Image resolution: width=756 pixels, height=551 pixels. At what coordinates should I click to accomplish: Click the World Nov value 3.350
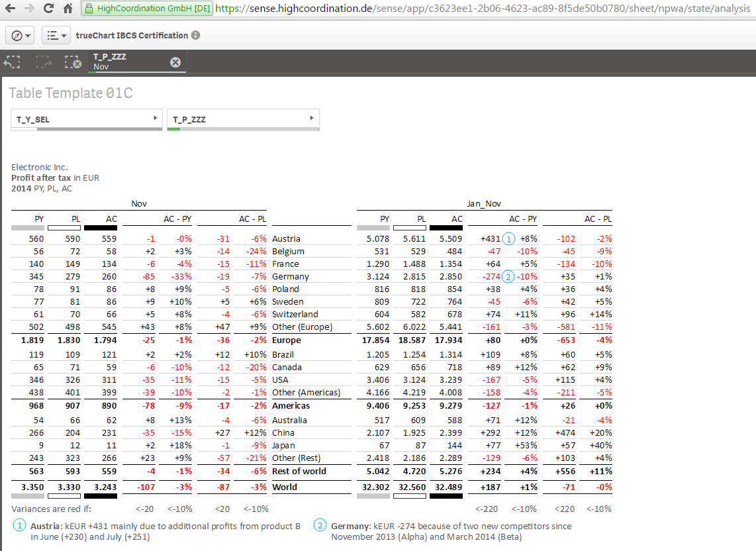(32, 487)
